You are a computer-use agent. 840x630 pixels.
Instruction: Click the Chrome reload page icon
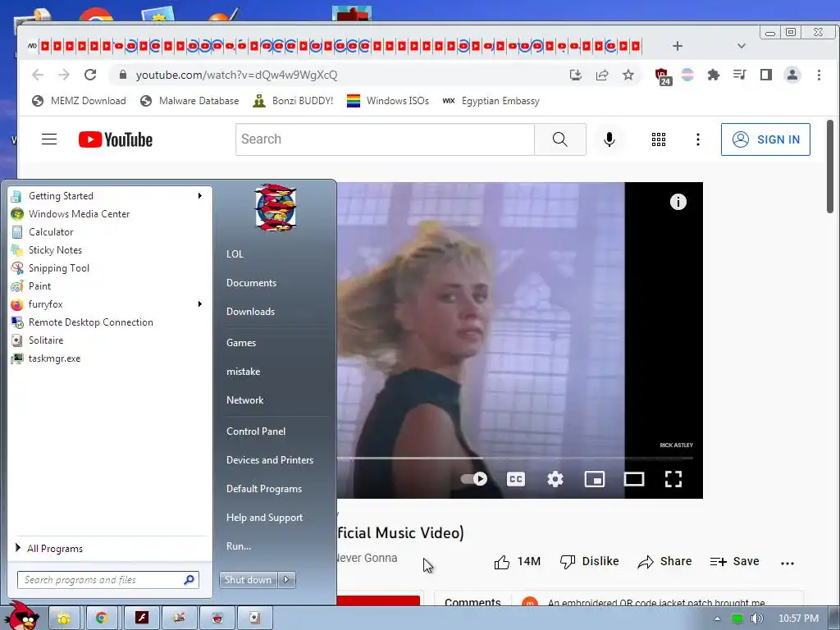click(x=90, y=75)
